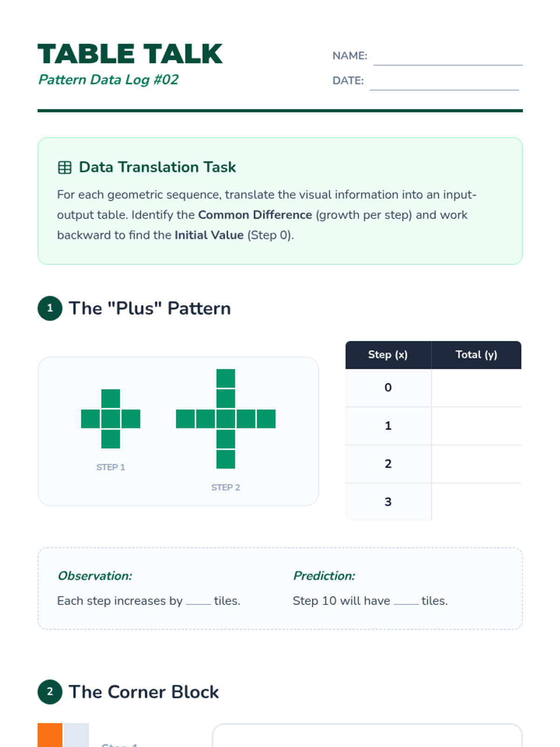The image size is (560, 747).
Task: Click the blank in 'Each step increases by'
Action: tap(198, 601)
